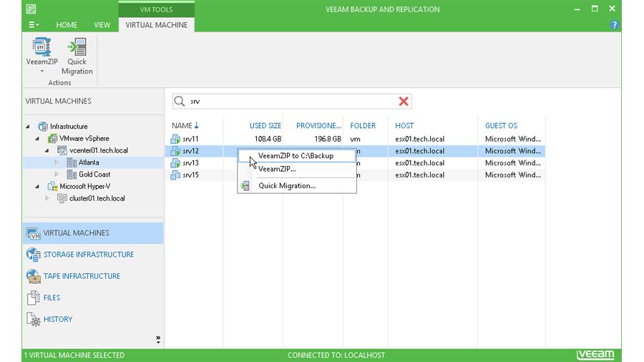Open the Help question mark icon
644x362 pixels.
pos(614,24)
